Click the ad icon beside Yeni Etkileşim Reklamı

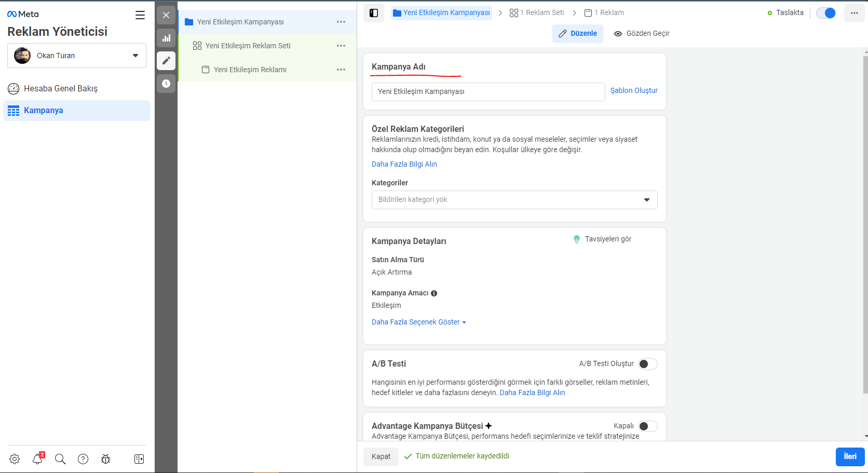click(206, 70)
